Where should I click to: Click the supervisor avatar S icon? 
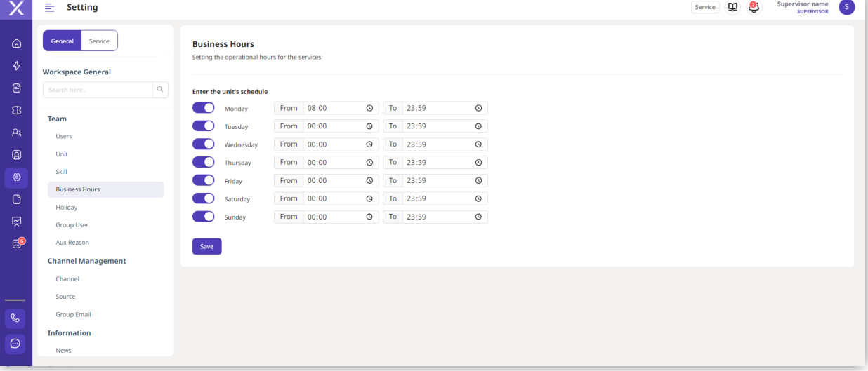coord(846,7)
